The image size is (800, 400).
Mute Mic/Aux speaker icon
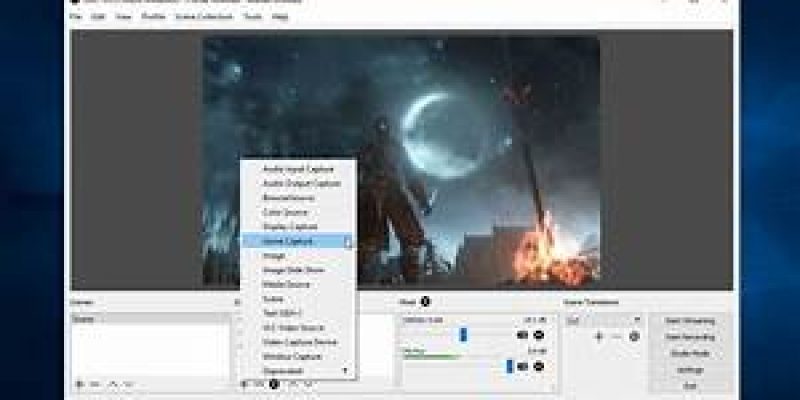pyautogui.click(x=522, y=366)
